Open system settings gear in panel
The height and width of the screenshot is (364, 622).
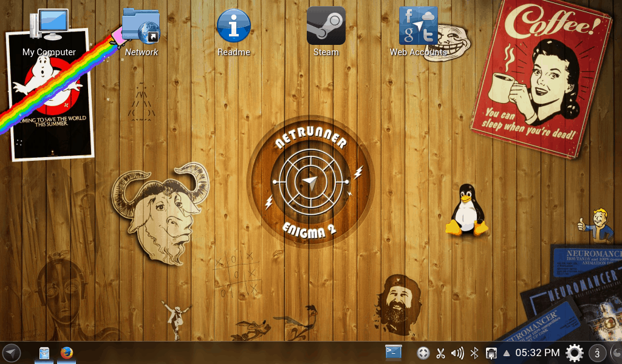[x=575, y=352]
